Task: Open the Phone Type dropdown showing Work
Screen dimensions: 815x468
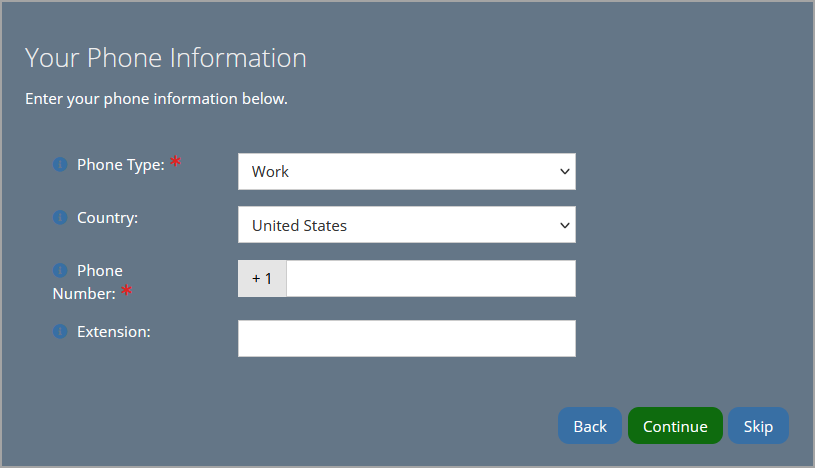Action: pyautogui.click(x=406, y=172)
